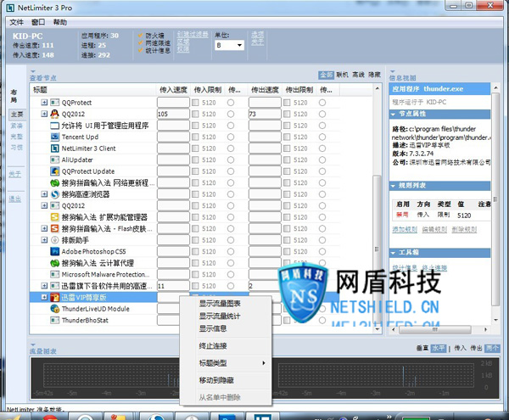Click the 搜狗输入法 云计算代理 icon
Screen dimensions: 509x420
55,263
